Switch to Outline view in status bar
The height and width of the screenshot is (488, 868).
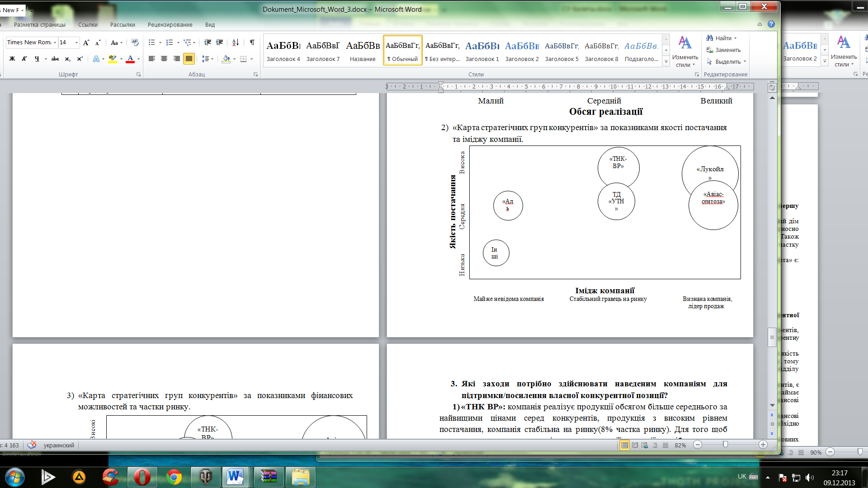point(655,445)
